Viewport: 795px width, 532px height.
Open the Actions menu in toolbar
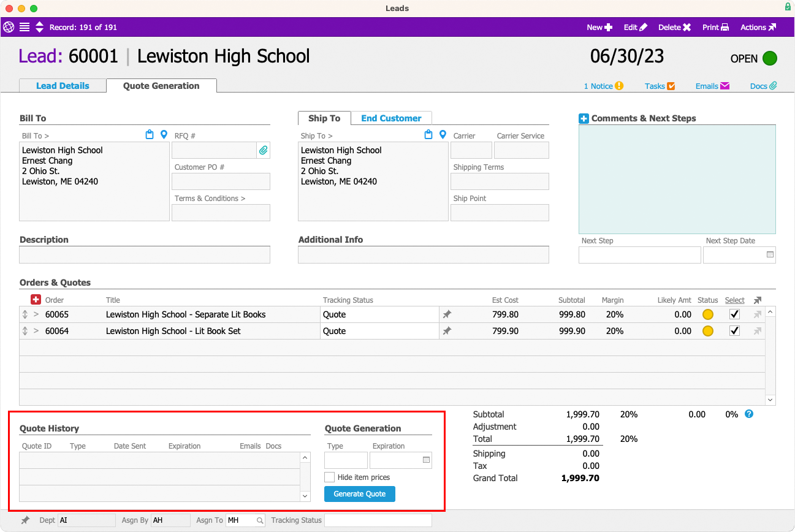click(x=758, y=27)
